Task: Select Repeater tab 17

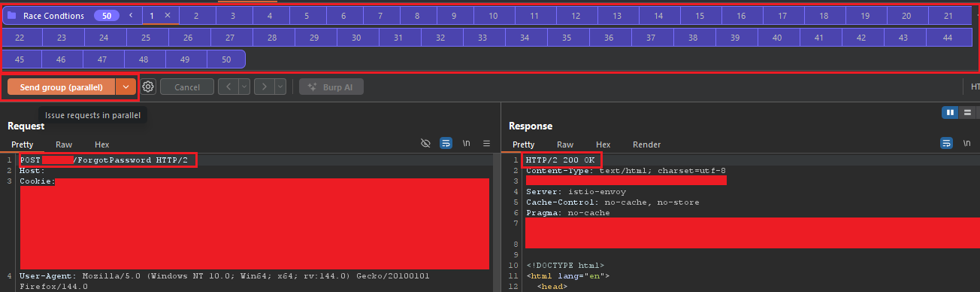Action: click(x=782, y=16)
